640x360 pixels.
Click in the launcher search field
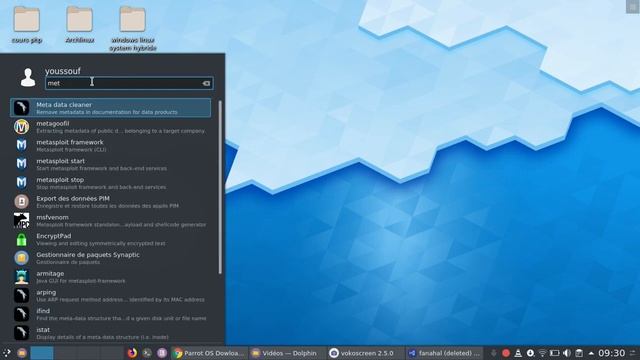pyautogui.click(x=129, y=83)
